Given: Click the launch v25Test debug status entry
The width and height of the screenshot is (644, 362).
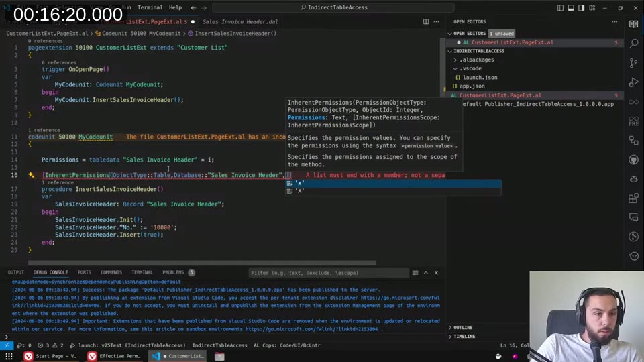Looking at the screenshot, I should click(x=128, y=345).
